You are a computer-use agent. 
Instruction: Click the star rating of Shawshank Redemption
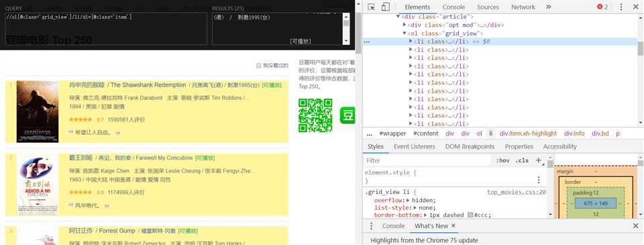[80, 119]
